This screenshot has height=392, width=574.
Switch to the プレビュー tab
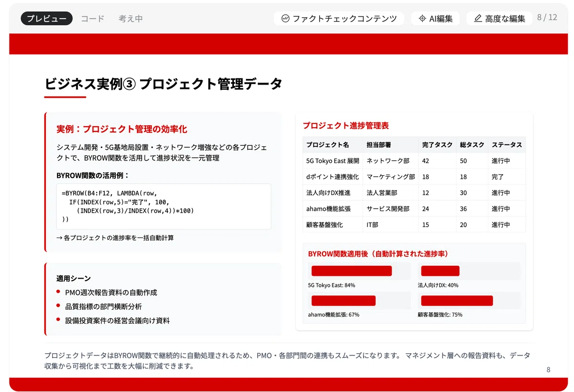pos(46,19)
